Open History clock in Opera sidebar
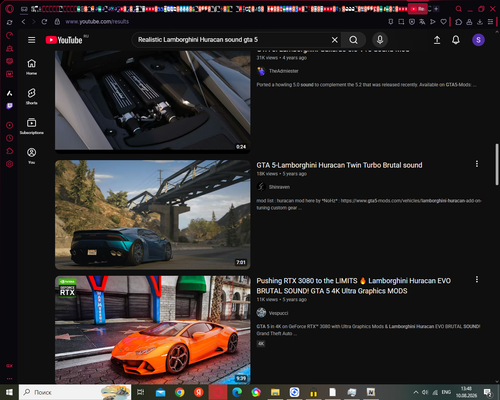The width and height of the screenshot is (500, 400). 9,138
